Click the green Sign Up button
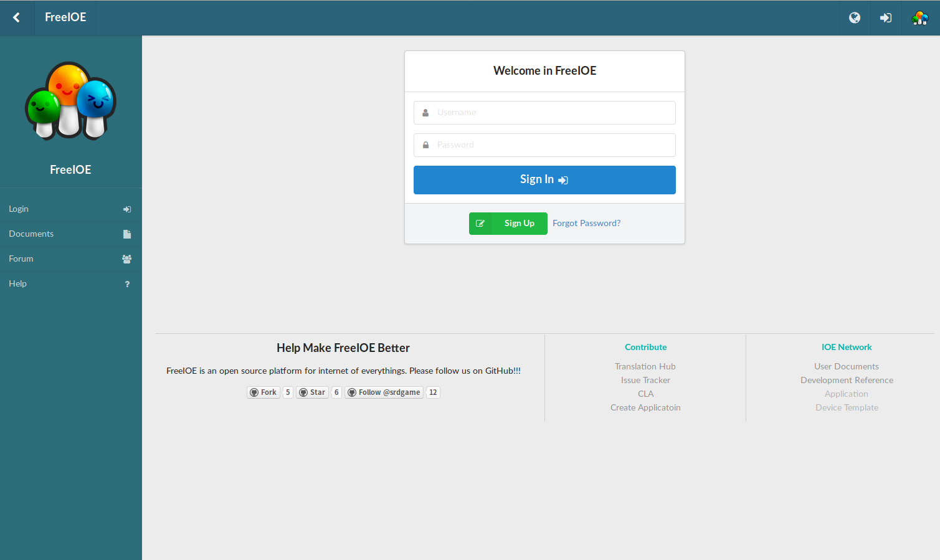This screenshot has width=940, height=560. point(508,224)
